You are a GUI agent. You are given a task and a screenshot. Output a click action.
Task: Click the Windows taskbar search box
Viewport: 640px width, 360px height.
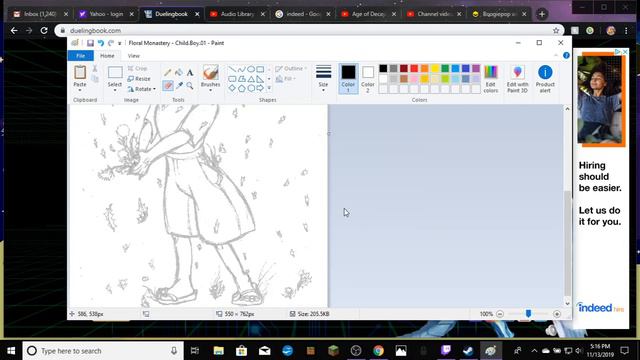tap(103, 351)
